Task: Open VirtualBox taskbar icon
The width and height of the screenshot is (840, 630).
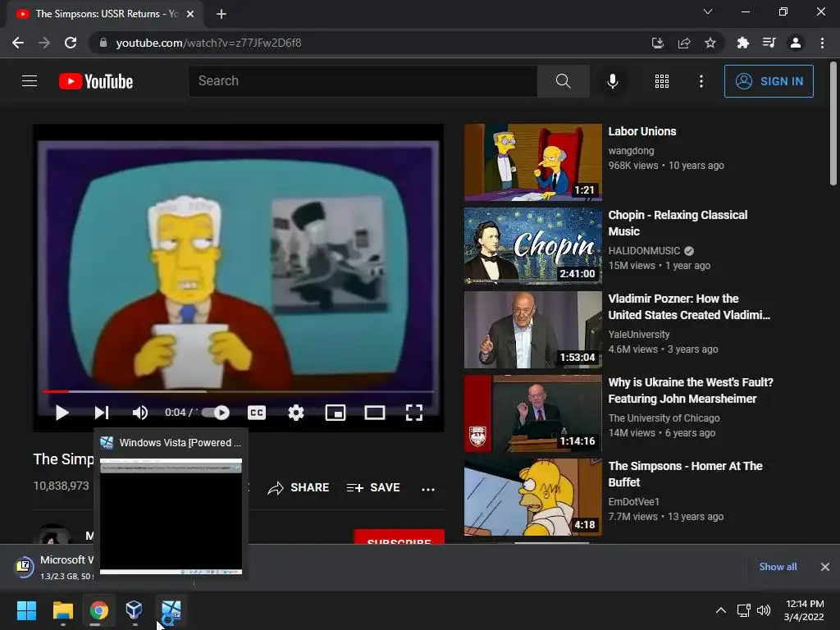Action: (134, 610)
